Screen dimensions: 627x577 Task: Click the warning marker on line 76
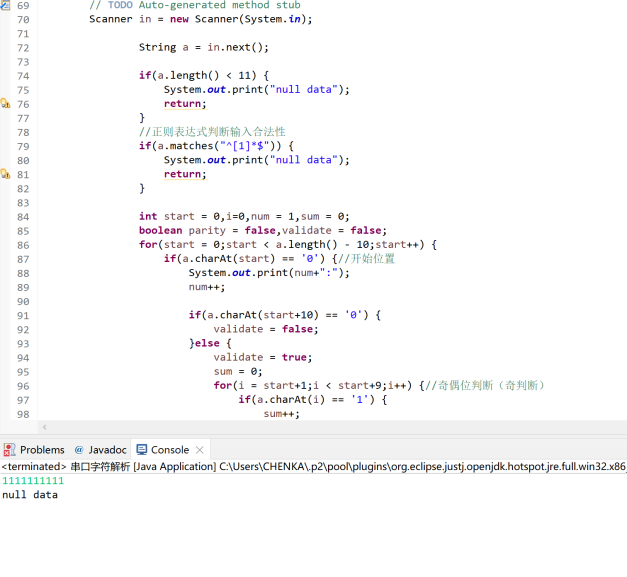tap(5, 104)
